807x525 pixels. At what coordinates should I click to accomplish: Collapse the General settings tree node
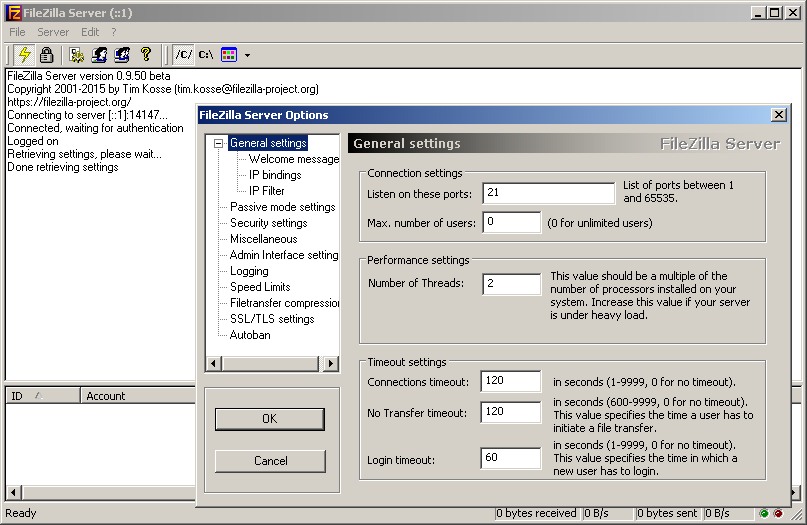pos(218,143)
